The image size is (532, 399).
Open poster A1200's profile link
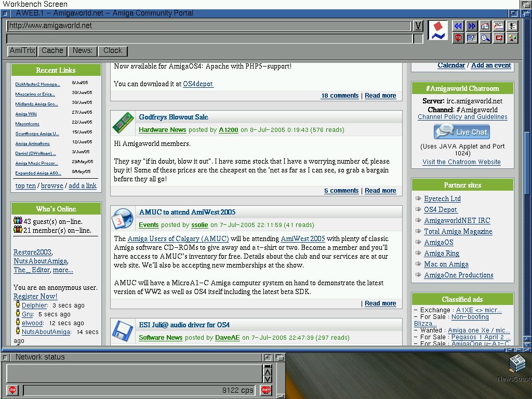(229, 129)
